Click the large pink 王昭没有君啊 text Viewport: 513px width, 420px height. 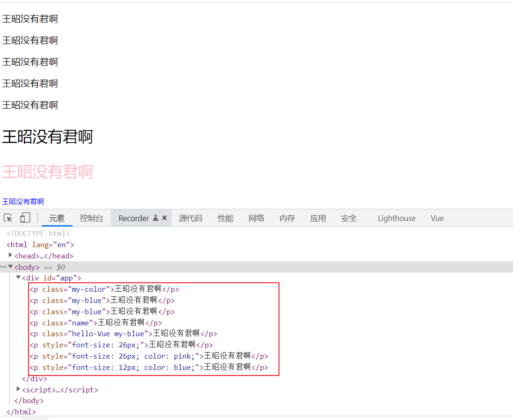48,172
